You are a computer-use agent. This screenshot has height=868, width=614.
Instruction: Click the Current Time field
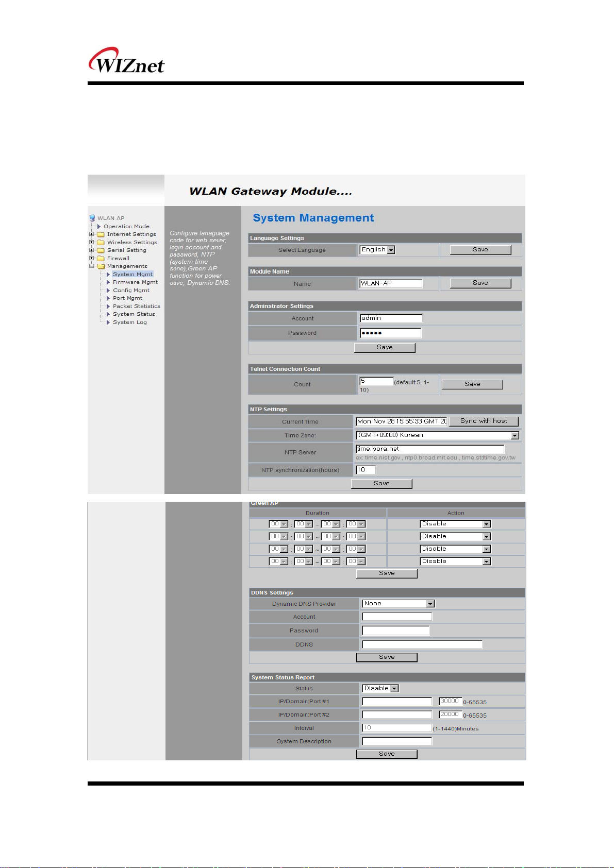point(402,421)
